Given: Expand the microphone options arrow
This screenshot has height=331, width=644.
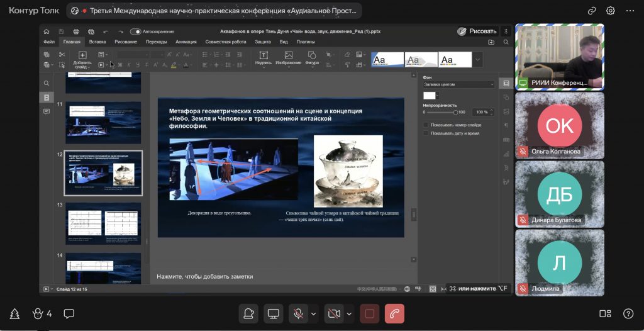Looking at the screenshot, I should point(313,313).
